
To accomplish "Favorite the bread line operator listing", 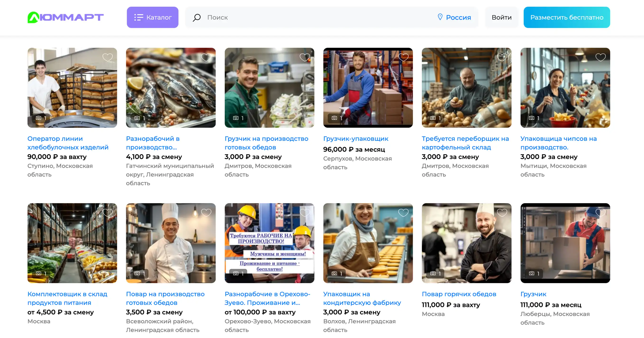I will coord(107,57).
